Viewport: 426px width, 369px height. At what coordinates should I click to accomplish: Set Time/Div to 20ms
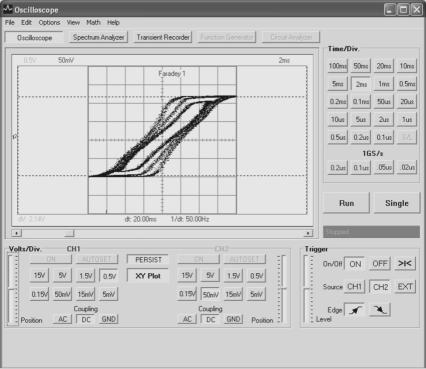click(x=384, y=66)
